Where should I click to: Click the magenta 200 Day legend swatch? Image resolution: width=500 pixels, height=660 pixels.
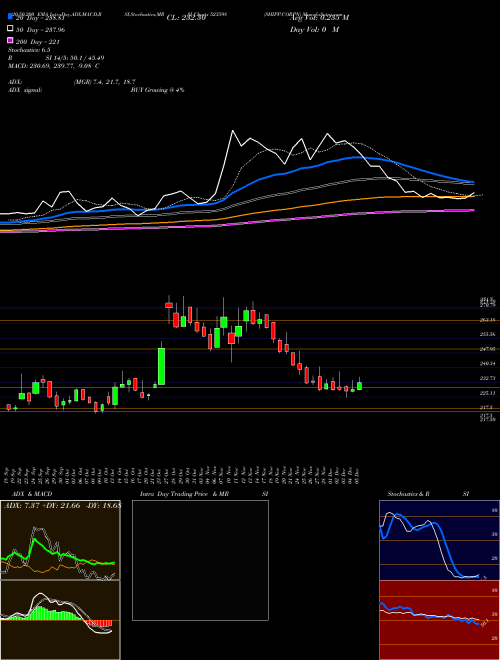click(10, 41)
